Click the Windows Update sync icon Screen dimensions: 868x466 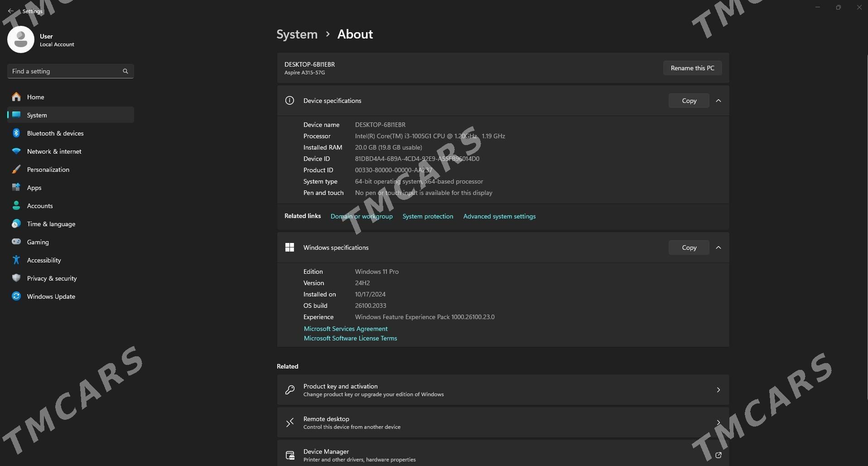point(16,296)
